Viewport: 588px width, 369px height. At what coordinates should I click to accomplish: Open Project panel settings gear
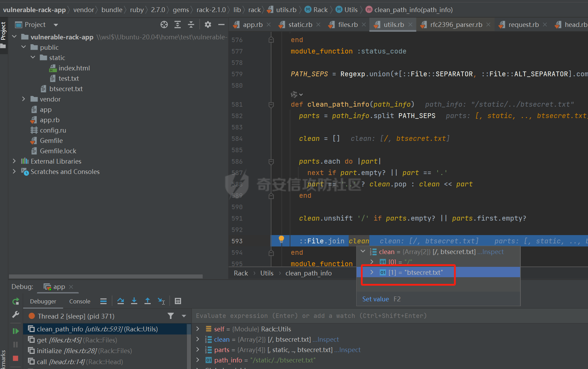(208, 25)
